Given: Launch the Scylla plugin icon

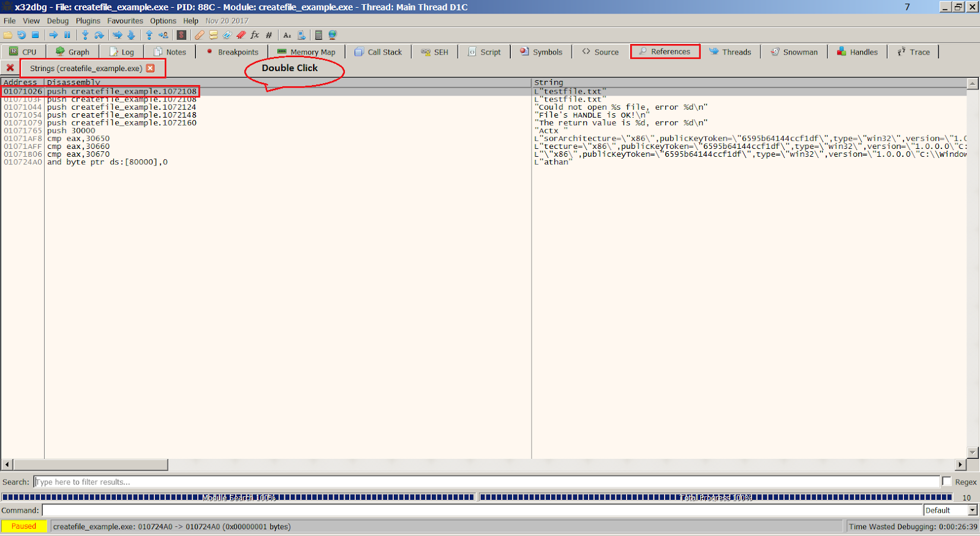Looking at the screenshot, I should (181, 35).
